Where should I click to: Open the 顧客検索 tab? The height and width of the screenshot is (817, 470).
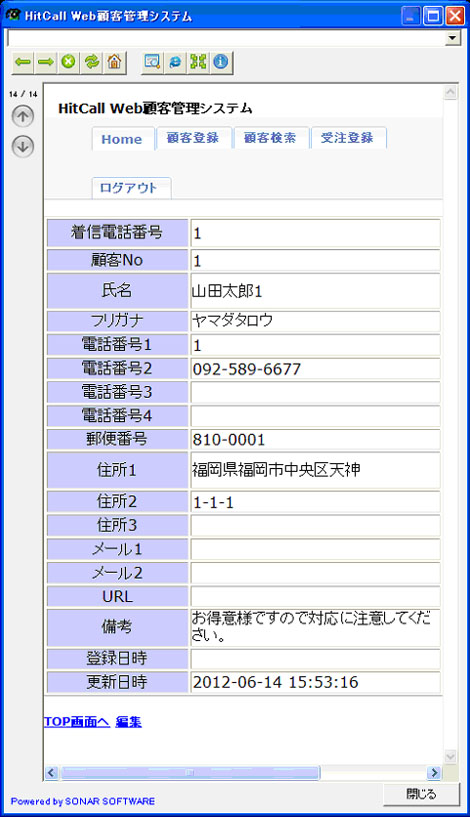coord(270,138)
